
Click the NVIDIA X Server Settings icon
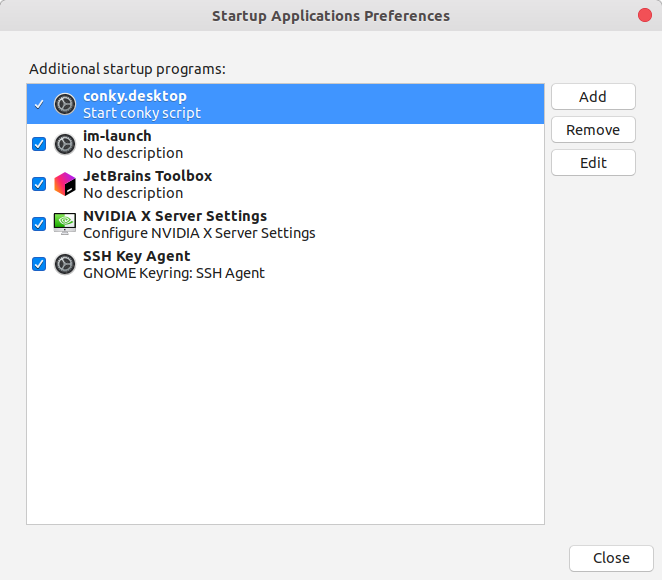point(65,224)
